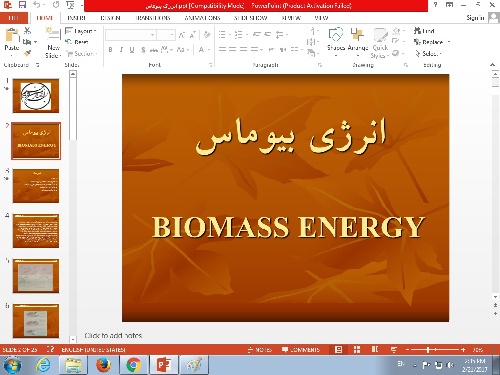Toggle Underline formatting
500x375 pixels.
tap(132, 50)
